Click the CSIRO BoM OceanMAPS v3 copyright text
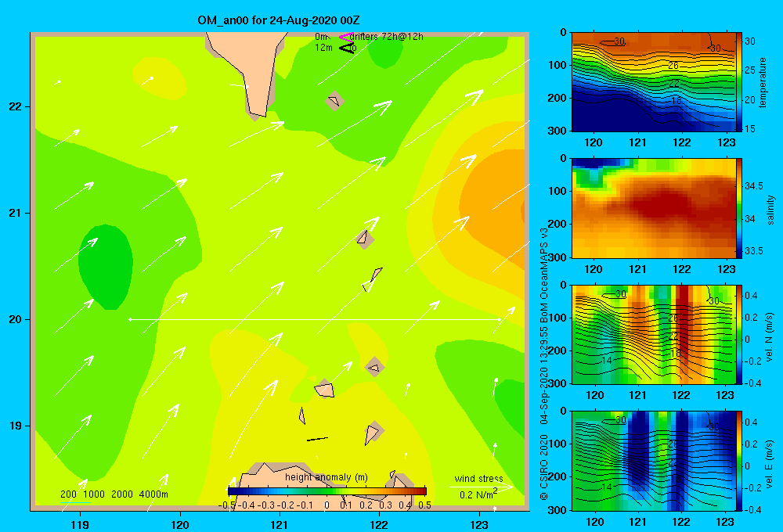The image size is (783, 532). point(544,364)
